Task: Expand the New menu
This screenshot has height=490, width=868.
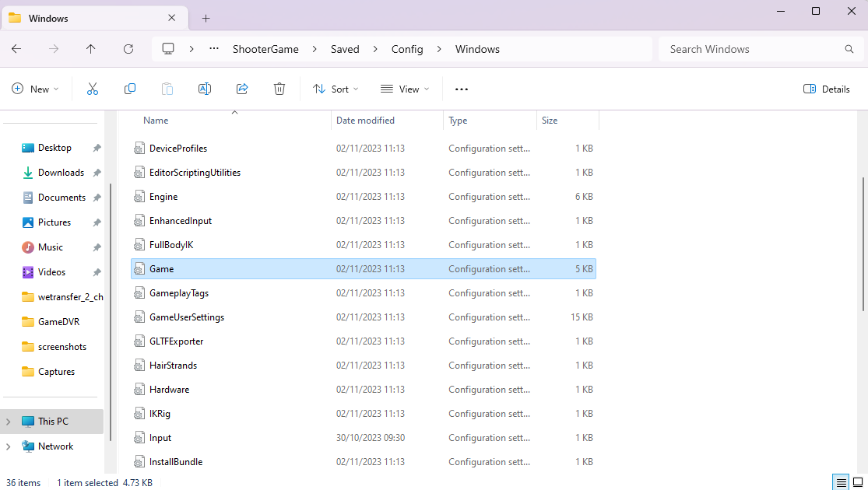Action: click(34, 89)
